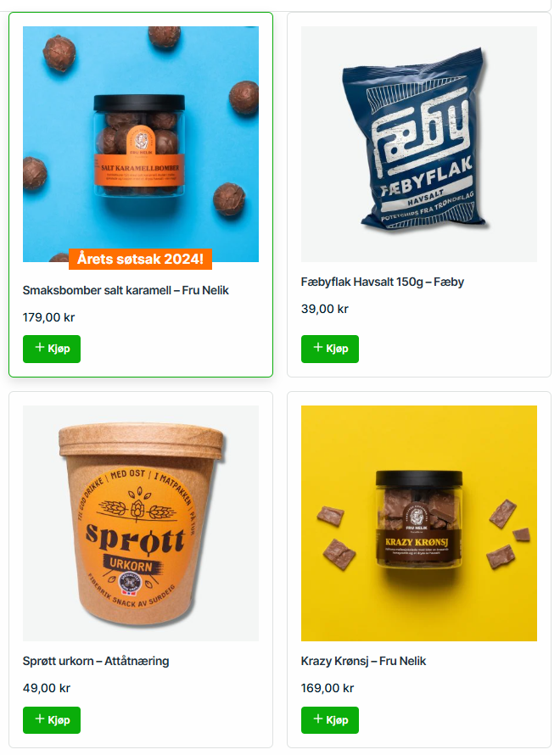Add Krazy Krønsj to cart with Kjøp
Image resolution: width=560 pixels, height=755 pixels.
click(x=330, y=720)
